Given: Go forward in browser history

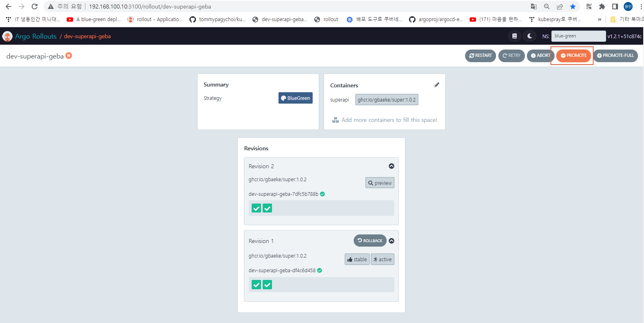Looking at the screenshot, I should point(22,7).
